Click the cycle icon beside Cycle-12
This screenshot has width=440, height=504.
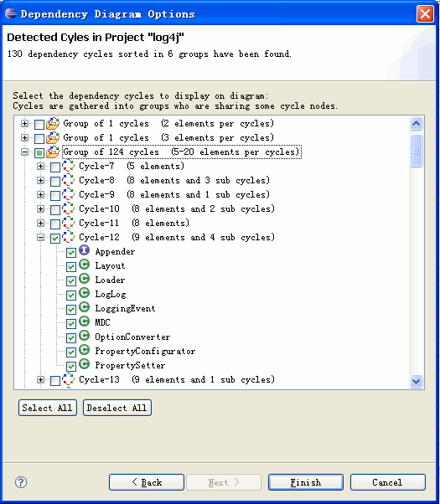coord(68,237)
